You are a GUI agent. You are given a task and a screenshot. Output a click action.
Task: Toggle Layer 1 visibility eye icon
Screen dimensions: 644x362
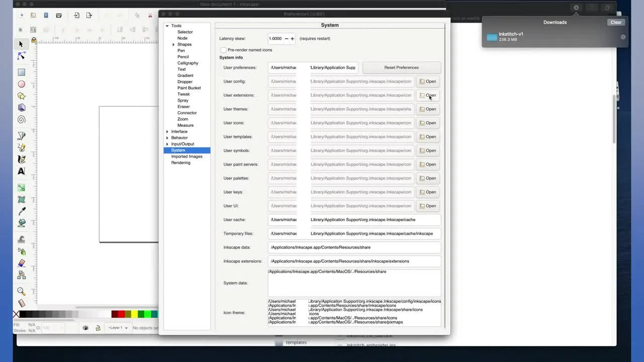pos(86,328)
